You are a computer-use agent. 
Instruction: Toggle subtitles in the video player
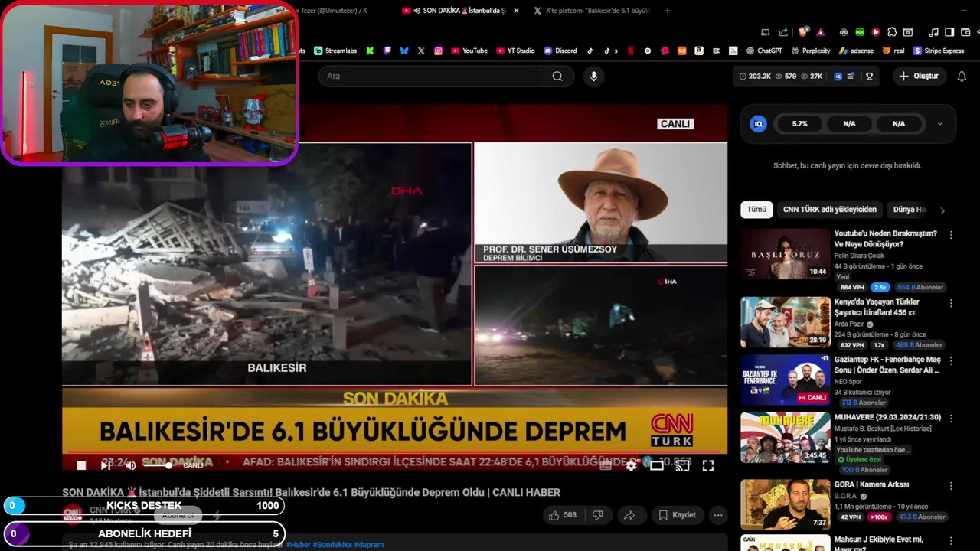[606, 465]
